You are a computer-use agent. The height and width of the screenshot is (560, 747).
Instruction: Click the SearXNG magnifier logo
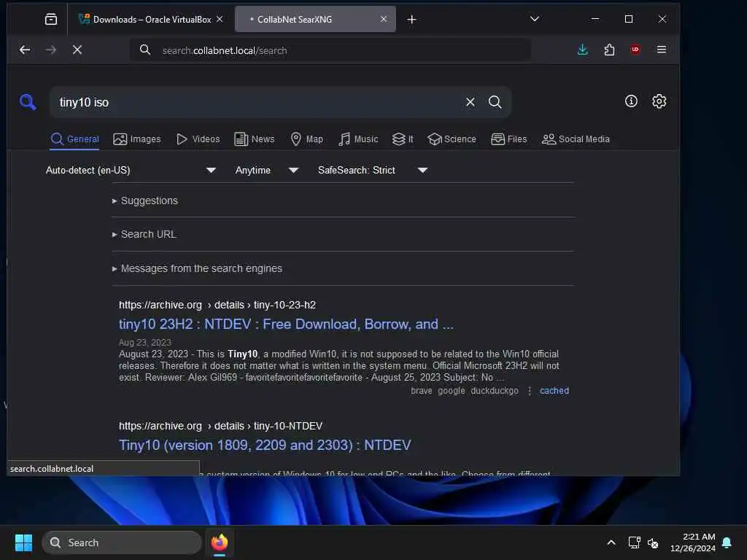[28, 101]
